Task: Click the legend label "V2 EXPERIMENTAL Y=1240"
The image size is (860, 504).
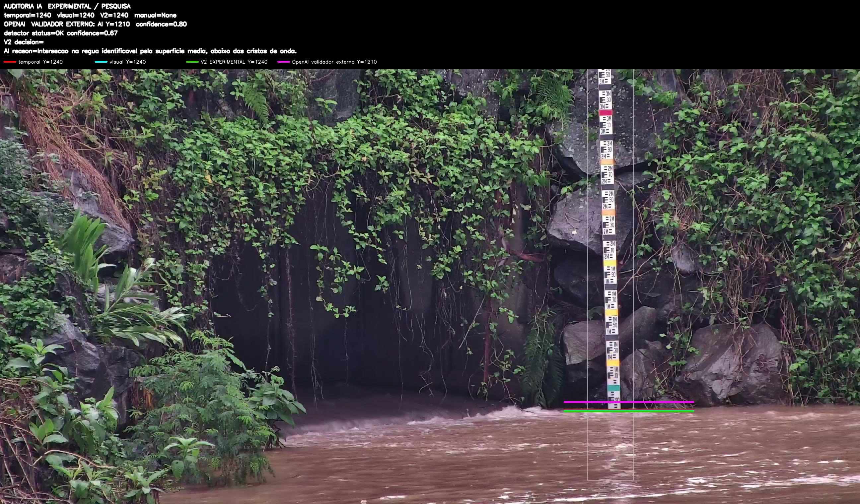Action: coord(234,62)
